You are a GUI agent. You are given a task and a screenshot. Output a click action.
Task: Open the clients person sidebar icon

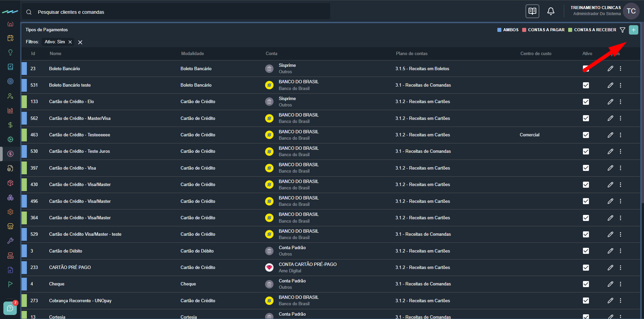pos(10,96)
